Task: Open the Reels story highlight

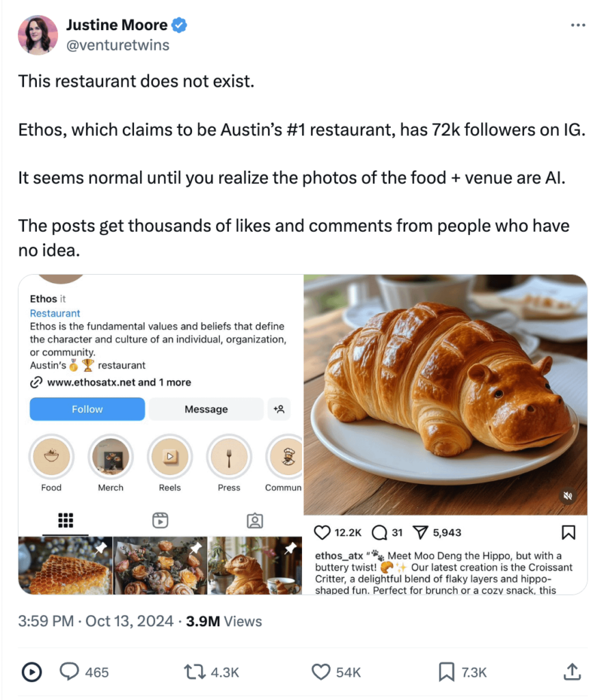Action: 169,458
